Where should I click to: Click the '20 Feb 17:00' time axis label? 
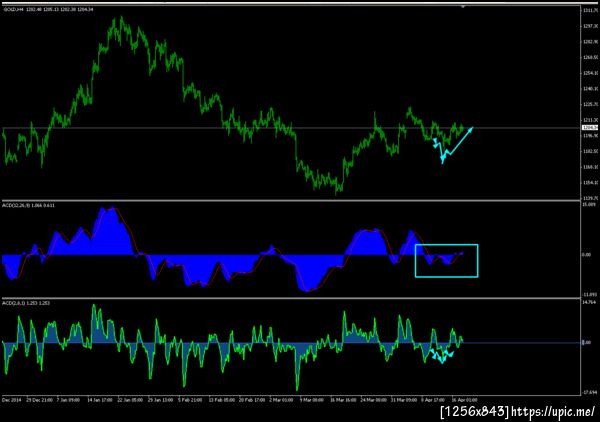252,400
